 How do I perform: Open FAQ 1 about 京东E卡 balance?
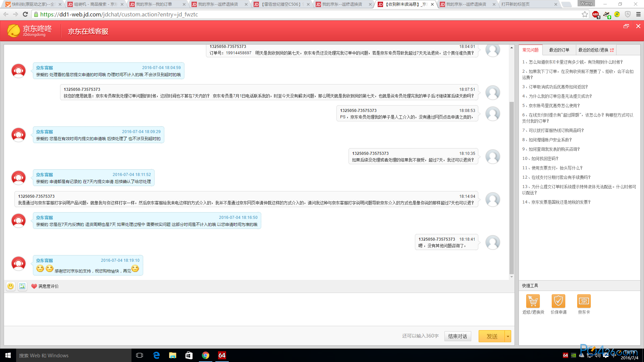572,62
